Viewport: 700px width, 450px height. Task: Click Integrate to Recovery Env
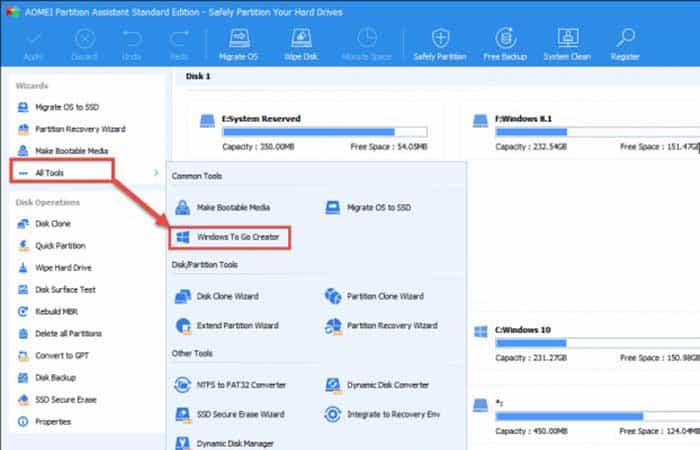click(x=382, y=414)
